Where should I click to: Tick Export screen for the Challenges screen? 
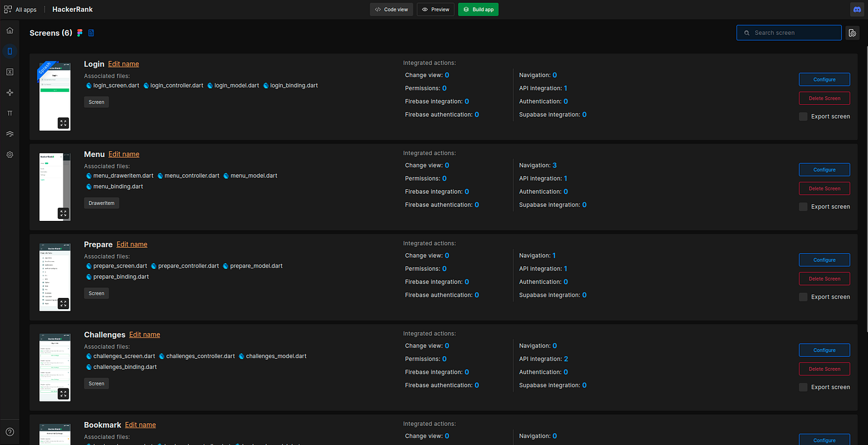point(803,387)
